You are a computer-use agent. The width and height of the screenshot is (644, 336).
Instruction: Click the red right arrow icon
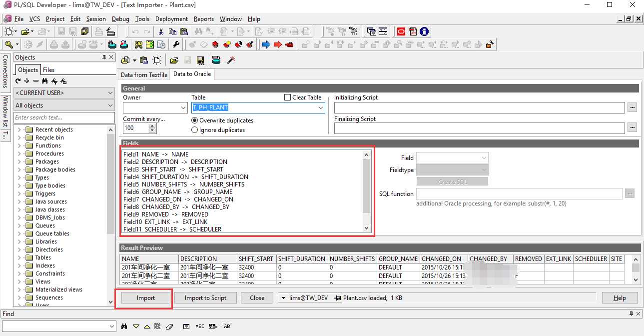tap(277, 44)
